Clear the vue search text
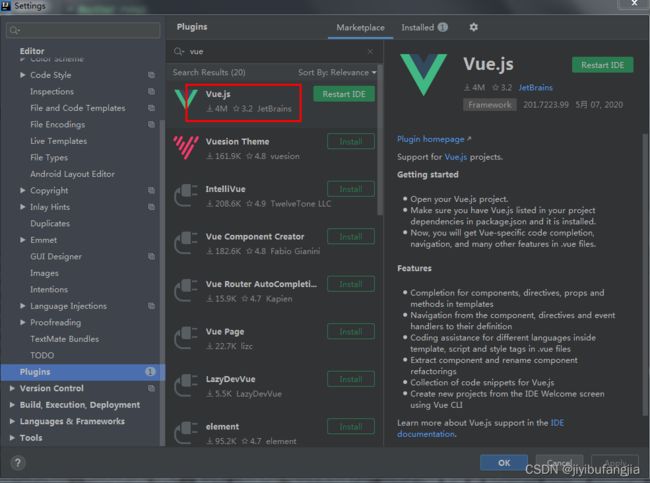The height and width of the screenshot is (483, 650). coord(370,51)
